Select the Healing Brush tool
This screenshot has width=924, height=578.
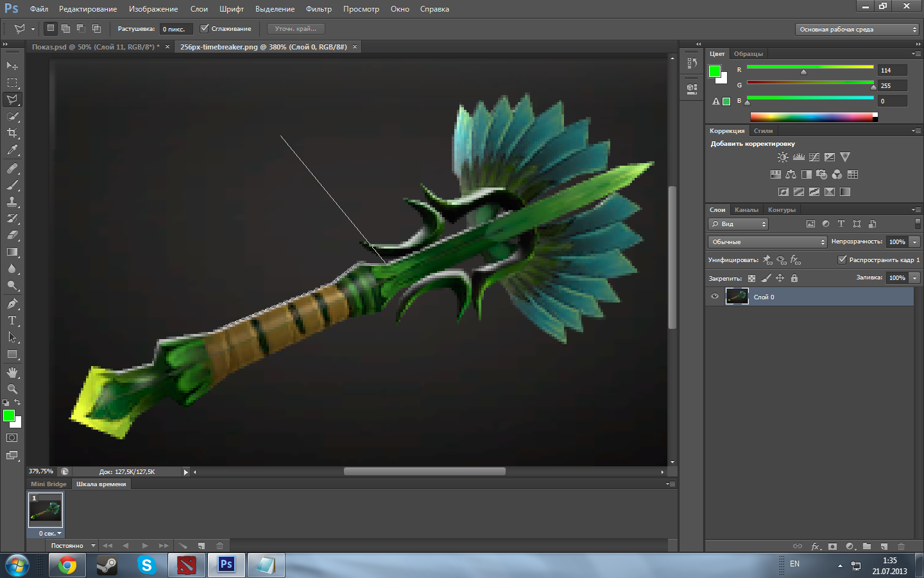coord(12,168)
